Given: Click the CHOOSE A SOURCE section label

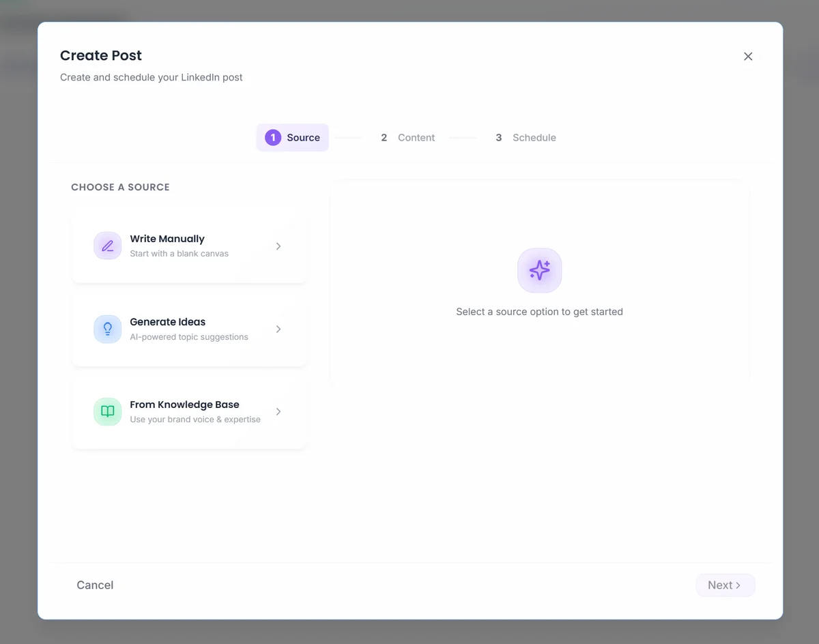Looking at the screenshot, I should click(x=120, y=186).
